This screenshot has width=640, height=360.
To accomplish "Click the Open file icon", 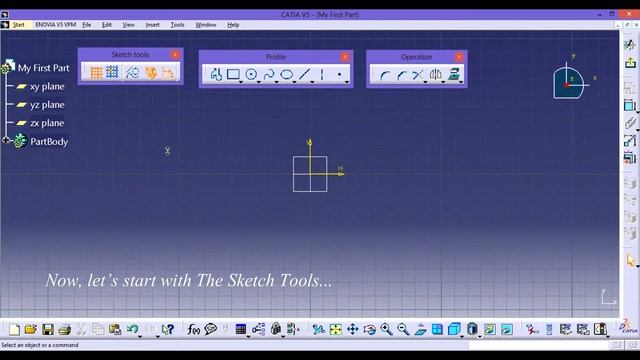I will pos(31,329).
